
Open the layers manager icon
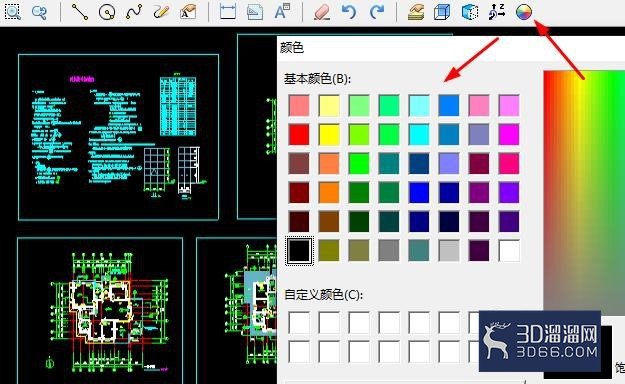click(416, 12)
